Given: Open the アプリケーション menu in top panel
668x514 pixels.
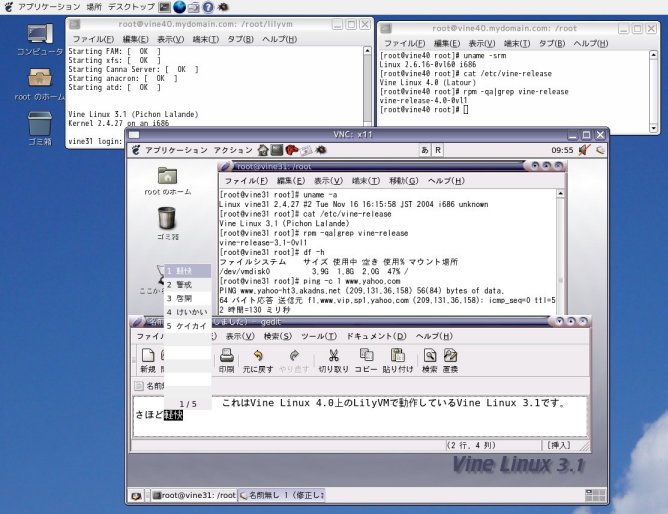Looking at the screenshot, I should pyautogui.click(x=49, y=7).
